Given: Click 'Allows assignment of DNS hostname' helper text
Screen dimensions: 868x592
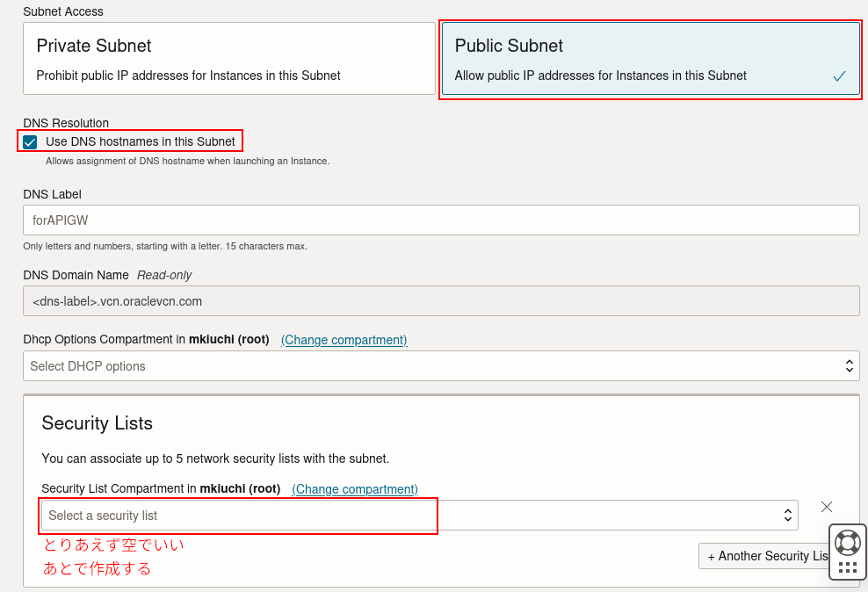Looking at the screenshot, I should click(188, 161).
